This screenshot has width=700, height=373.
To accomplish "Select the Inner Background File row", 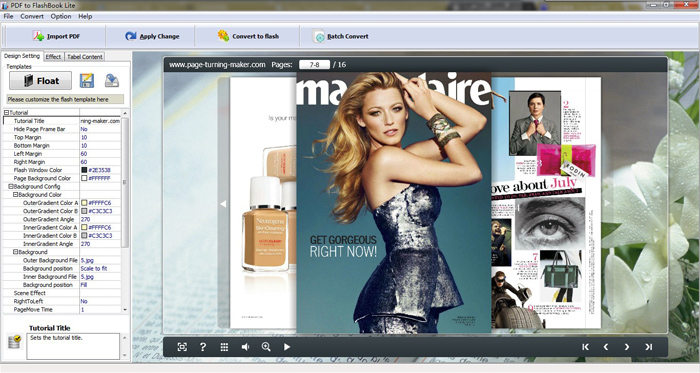I will click(62, 277).
